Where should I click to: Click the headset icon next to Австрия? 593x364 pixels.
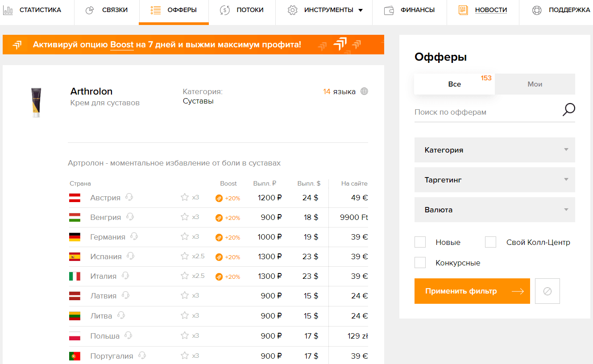[x=129, y=197]
